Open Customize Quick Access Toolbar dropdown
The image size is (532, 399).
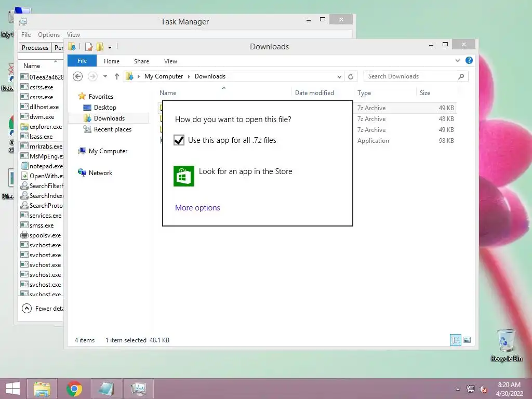click(x=110, y=47)
